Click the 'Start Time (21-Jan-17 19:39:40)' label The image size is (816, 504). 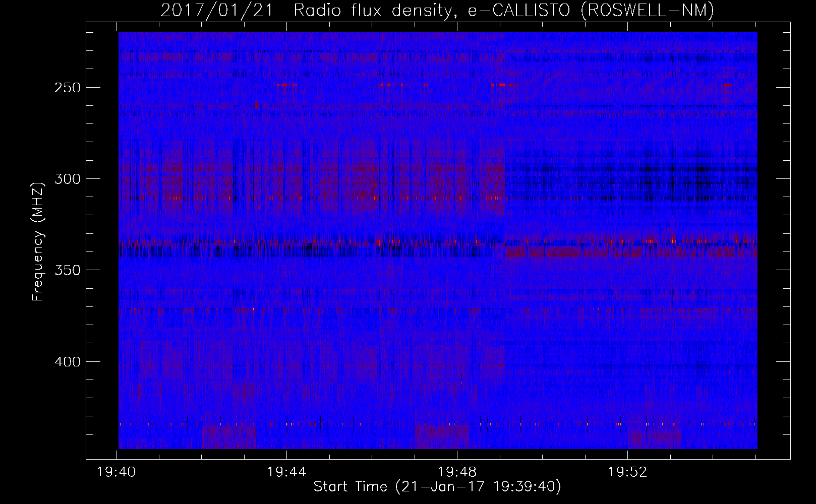pos(437,486)
